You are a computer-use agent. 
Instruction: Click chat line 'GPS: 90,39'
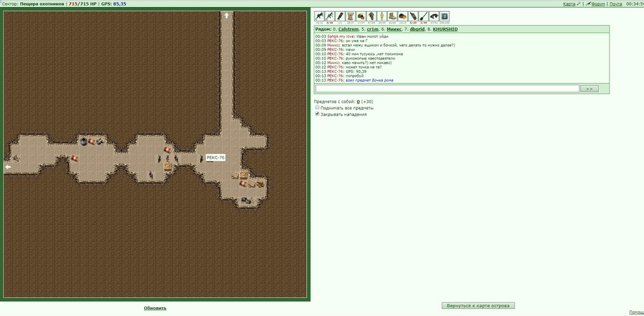point(356,71)
